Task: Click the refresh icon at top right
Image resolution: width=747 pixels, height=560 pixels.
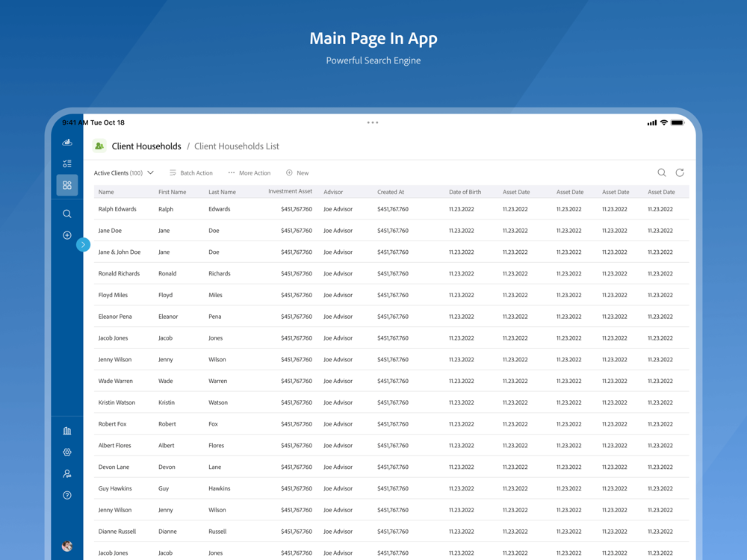Action: (680, 173)
